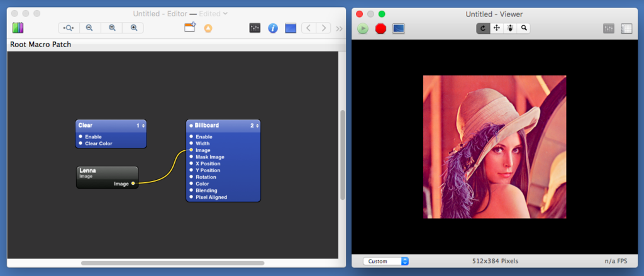Click the zoom in magnifier in Editor

pos(133,28)
